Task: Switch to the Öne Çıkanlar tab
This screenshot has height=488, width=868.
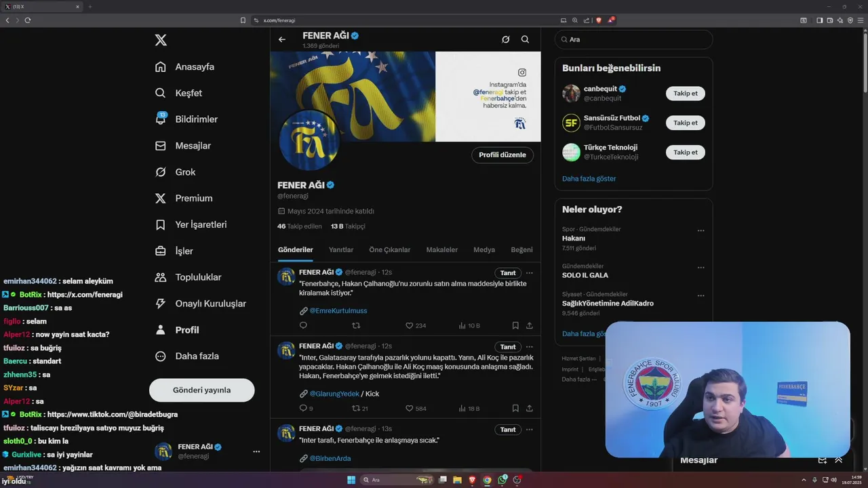Action: (x=389, y=249)
